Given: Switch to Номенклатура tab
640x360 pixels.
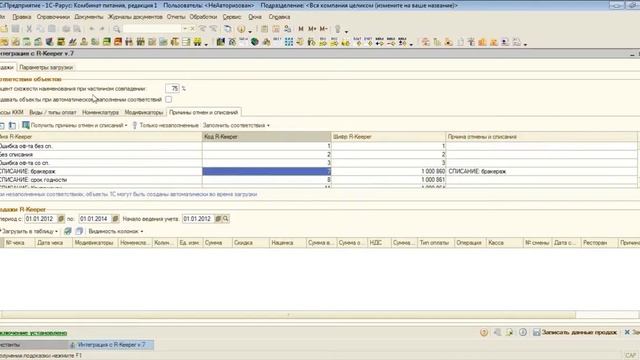Looking at the screenshot, I should pyautogui.click(x=100, y=112).
